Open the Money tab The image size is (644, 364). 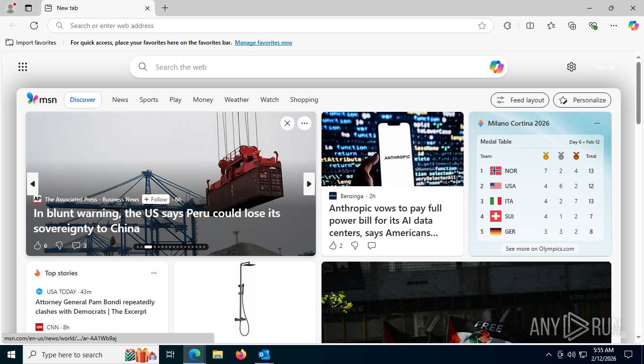[203, 100]
